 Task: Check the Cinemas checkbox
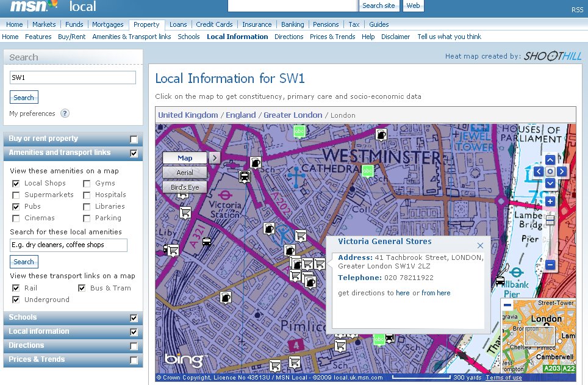(16, 218)
